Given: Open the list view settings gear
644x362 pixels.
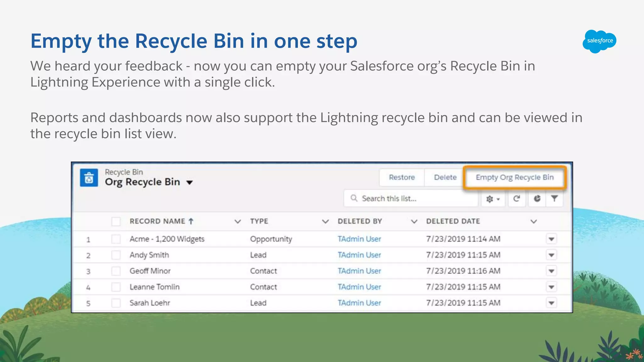Looking at the screenshot, I should pos(493,199).
